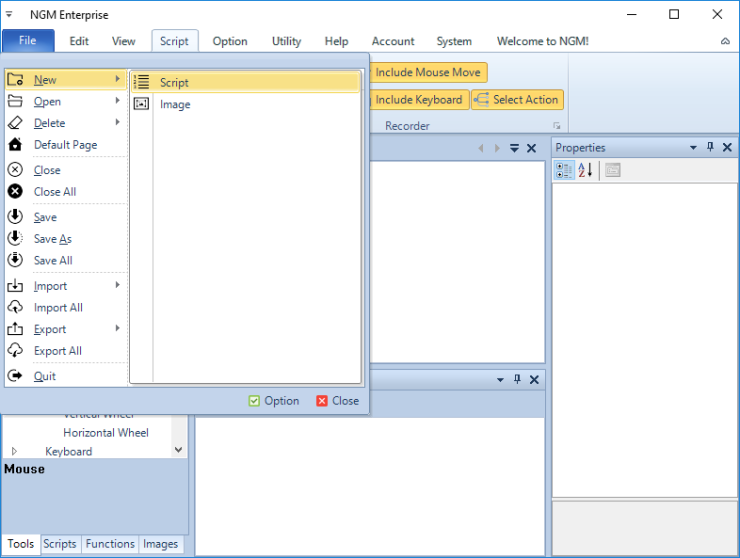
Task: Click the Import tray icon
Action: [15, 286]
